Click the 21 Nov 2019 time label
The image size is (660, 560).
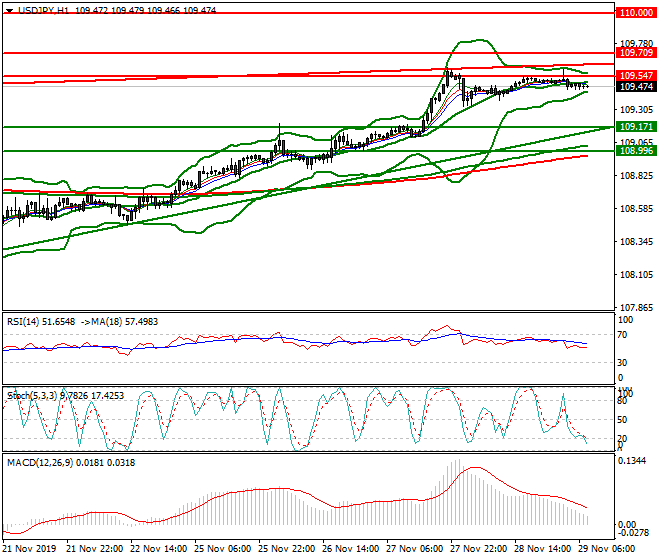click(x=29, y=549)
